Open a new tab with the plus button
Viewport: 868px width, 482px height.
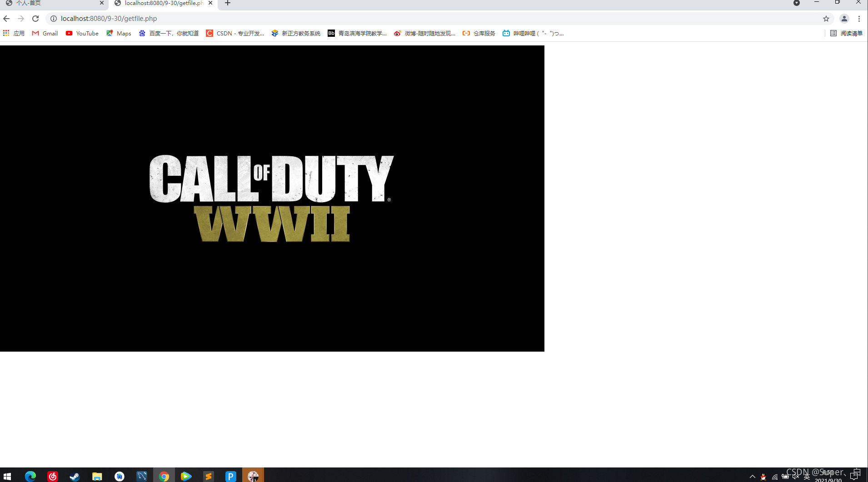pyautogui.click(x=228, y=3)
